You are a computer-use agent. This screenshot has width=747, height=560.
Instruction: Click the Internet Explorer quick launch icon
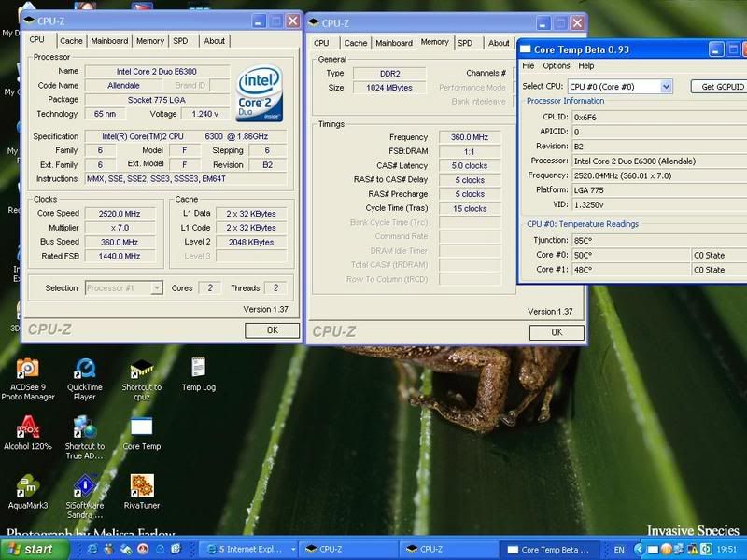92,549
